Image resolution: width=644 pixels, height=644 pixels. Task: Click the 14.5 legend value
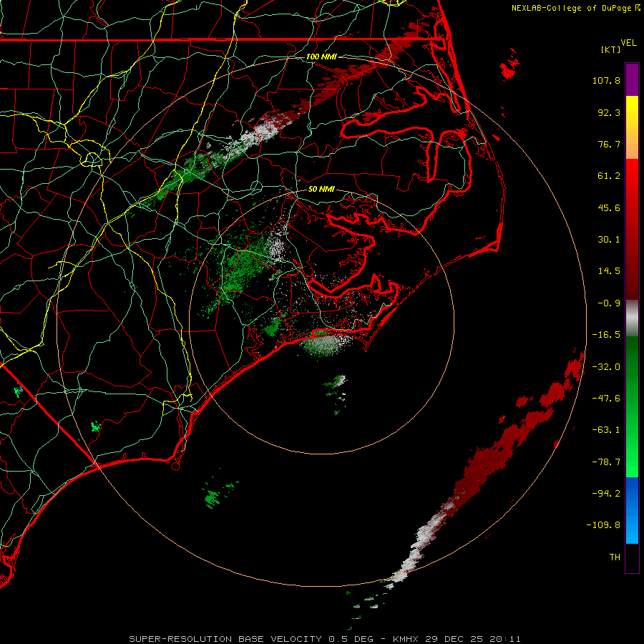609,271
